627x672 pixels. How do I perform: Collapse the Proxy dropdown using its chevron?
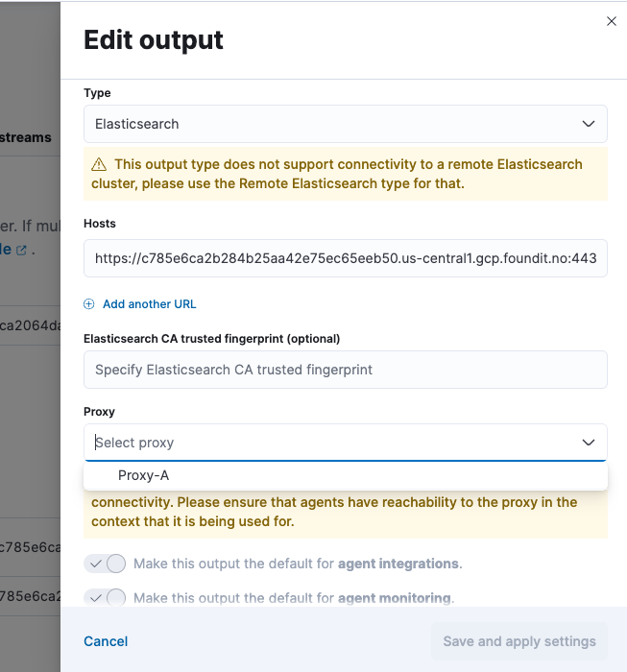[589, 443]
